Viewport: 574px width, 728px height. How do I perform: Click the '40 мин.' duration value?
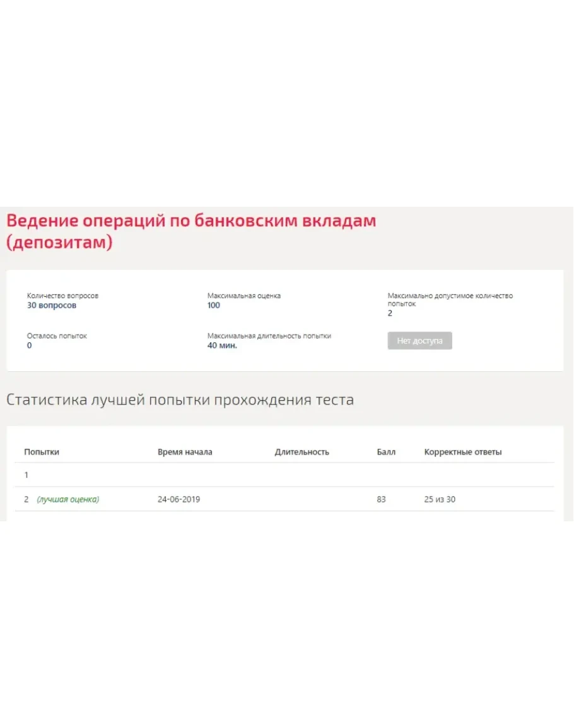pos(222,346)
